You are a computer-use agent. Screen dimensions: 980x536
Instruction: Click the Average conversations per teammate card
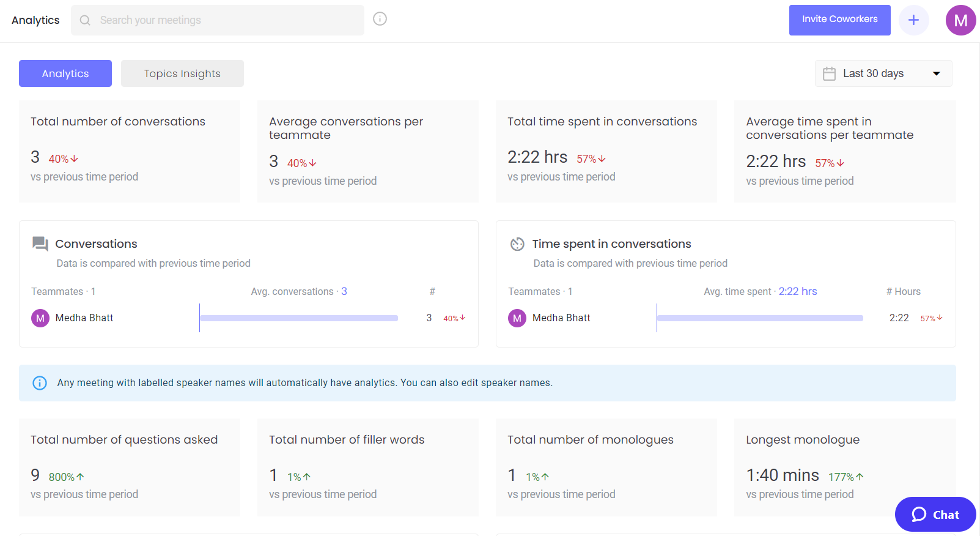(x=368, y=151)
